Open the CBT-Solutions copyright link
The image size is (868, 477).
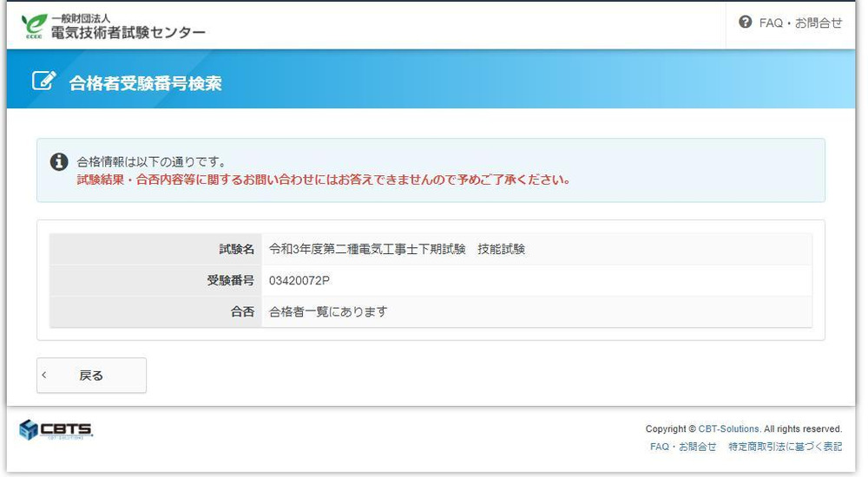[729, 429]
